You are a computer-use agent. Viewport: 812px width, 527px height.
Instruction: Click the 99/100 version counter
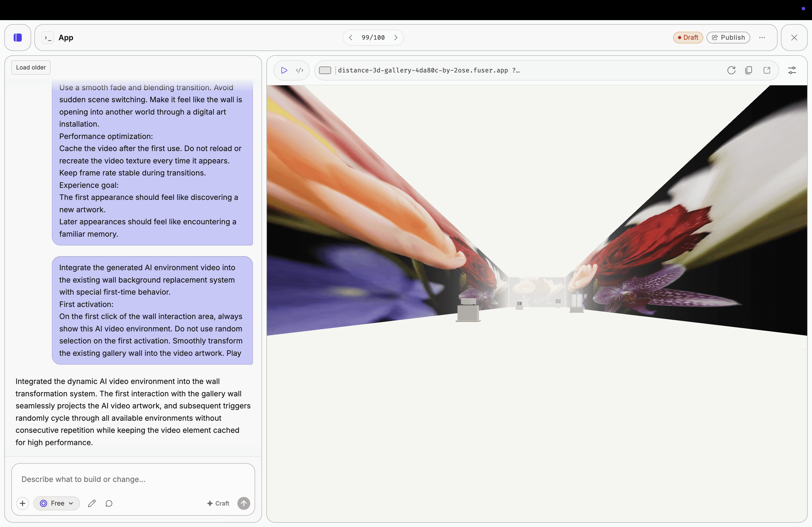point(373,38)
